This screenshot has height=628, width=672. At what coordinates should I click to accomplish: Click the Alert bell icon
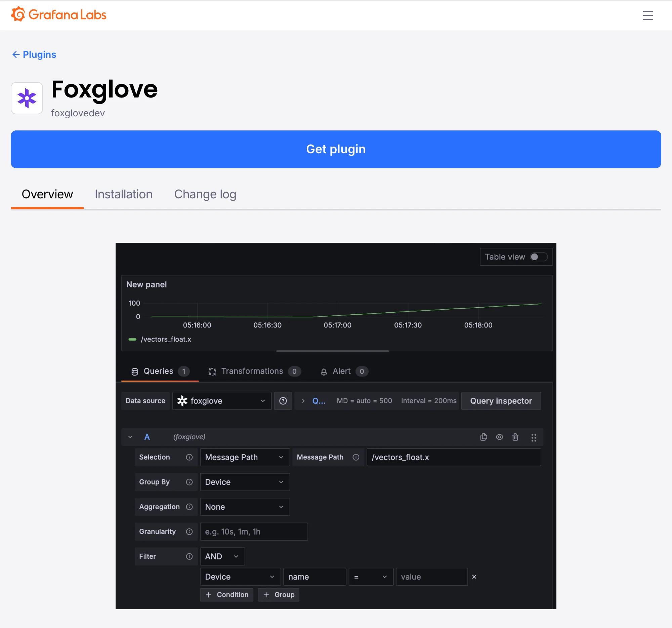pyautogui.click(x=324, y=372)
